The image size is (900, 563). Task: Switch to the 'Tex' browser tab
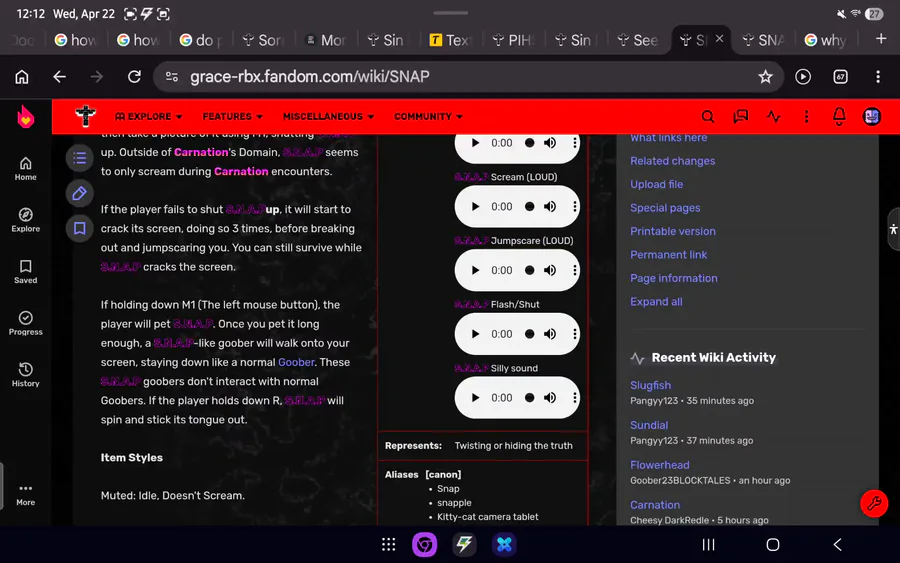point(451,40)
